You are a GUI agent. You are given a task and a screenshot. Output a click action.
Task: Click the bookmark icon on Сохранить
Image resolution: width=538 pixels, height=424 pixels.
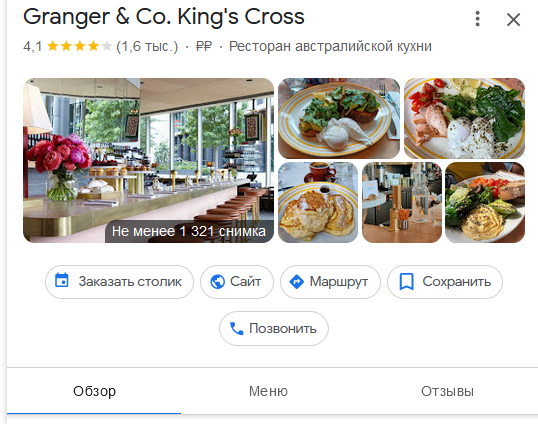[407, 282]
